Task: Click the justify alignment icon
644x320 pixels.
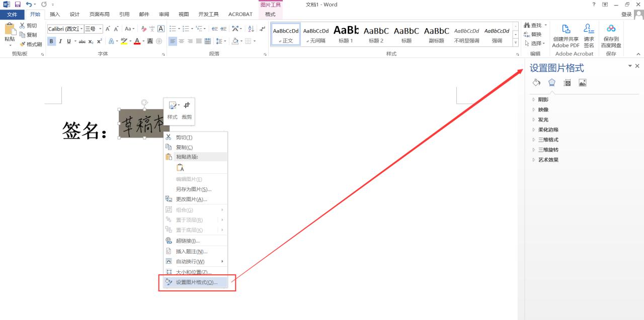Action: click(x=199, y=41)
